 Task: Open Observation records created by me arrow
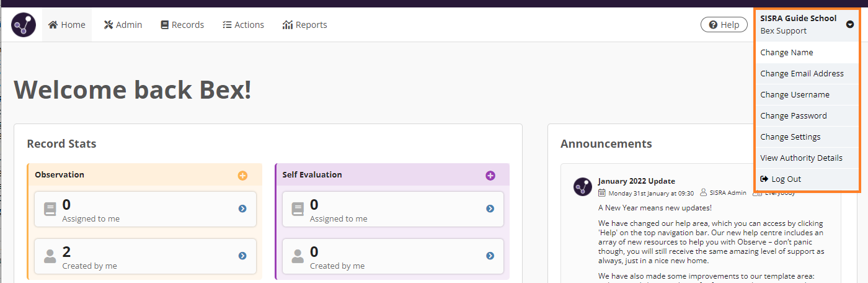(242, 256)
